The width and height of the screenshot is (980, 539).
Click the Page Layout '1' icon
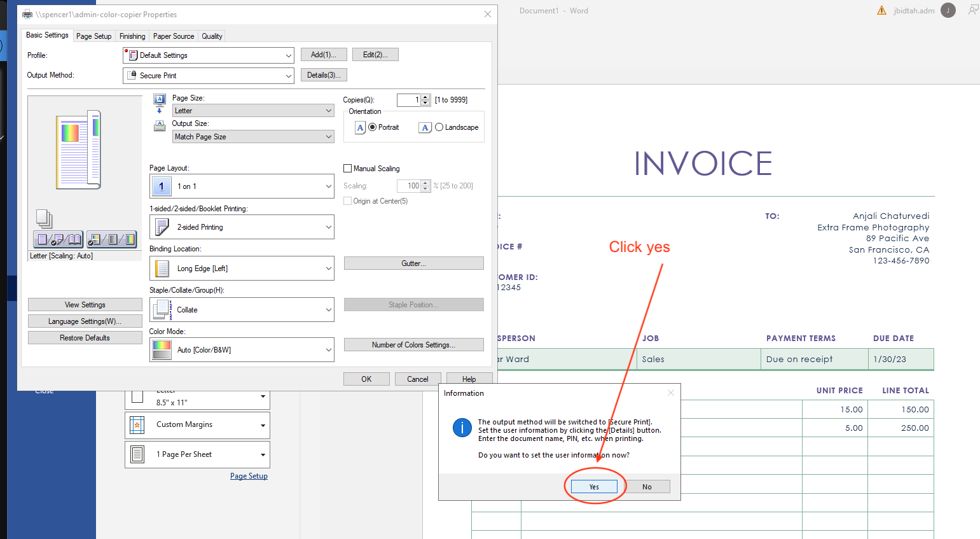tap(162, 186)
